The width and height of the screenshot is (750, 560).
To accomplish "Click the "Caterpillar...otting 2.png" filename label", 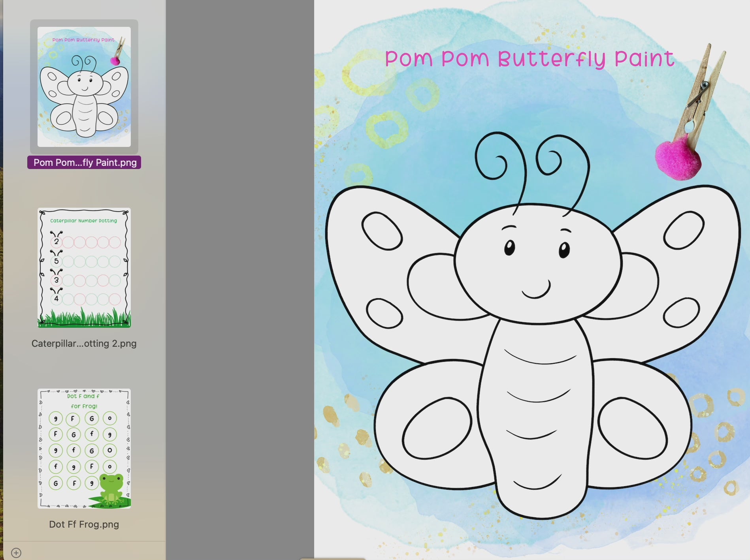I will (x=84, y=344).
